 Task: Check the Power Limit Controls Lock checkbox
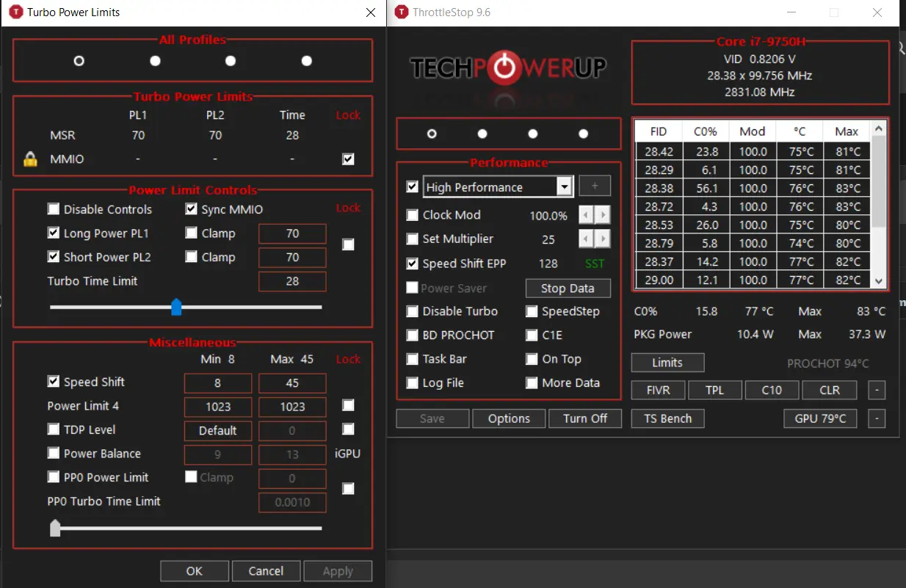coord(349,244)
